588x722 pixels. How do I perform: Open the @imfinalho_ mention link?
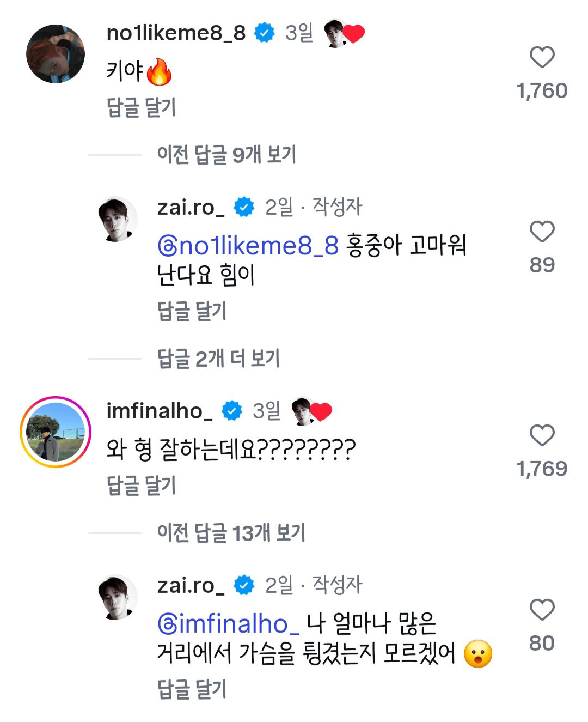[228, 624]
